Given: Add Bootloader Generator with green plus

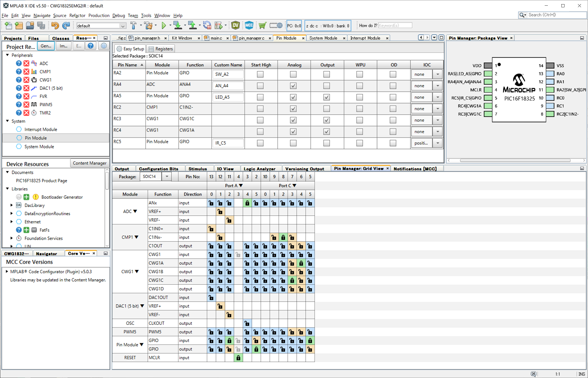Looking at the screenshot, I should click(x=26, y=197).
